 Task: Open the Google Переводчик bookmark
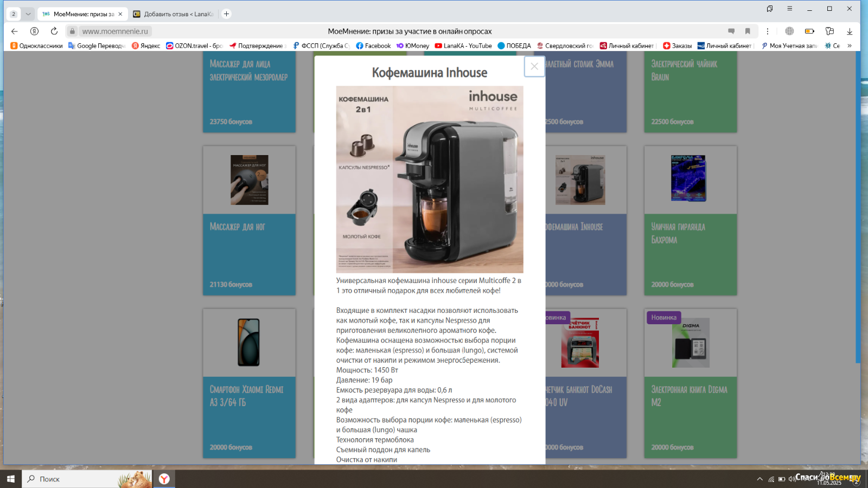point(97,46)
